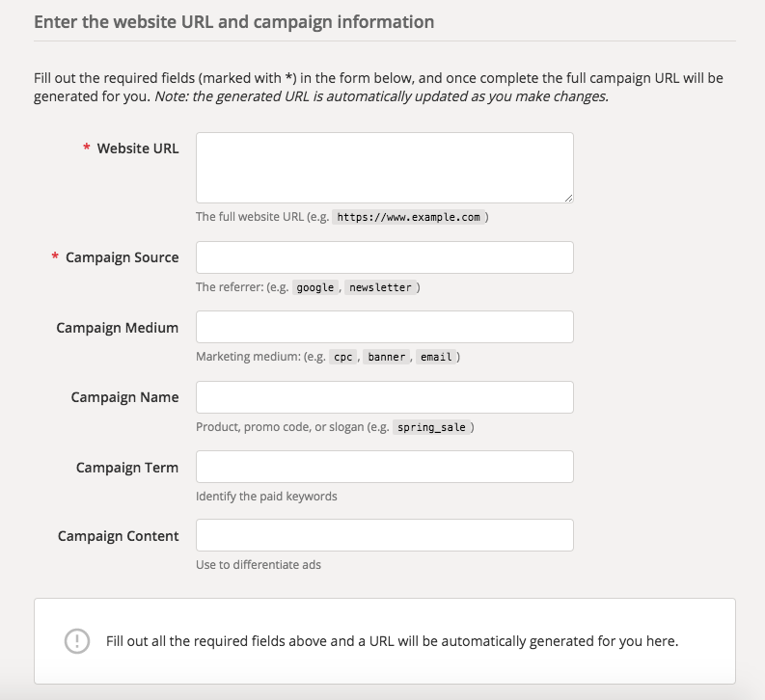Image resolution: width=765 pixels, height=700 pixels.
Task: Click the newsletter example tag
Action: [x=380, y=287]
